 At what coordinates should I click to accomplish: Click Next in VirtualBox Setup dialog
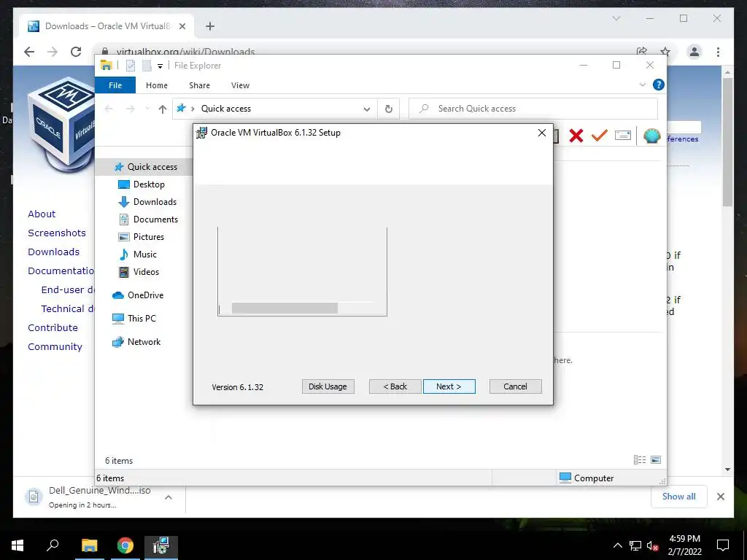tap(449, 386)
